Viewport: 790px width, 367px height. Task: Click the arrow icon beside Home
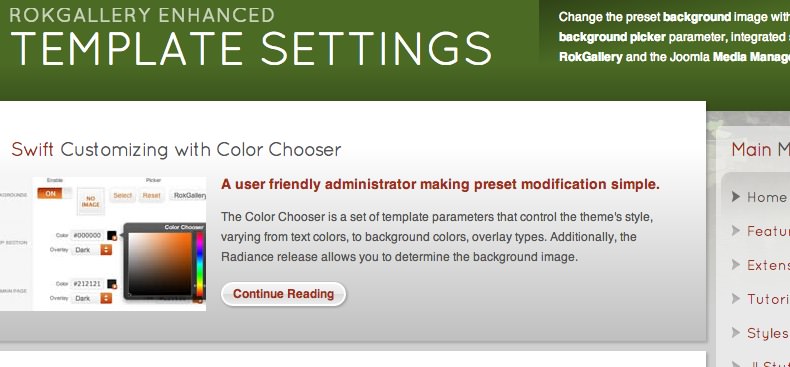[x=736, y=197]
